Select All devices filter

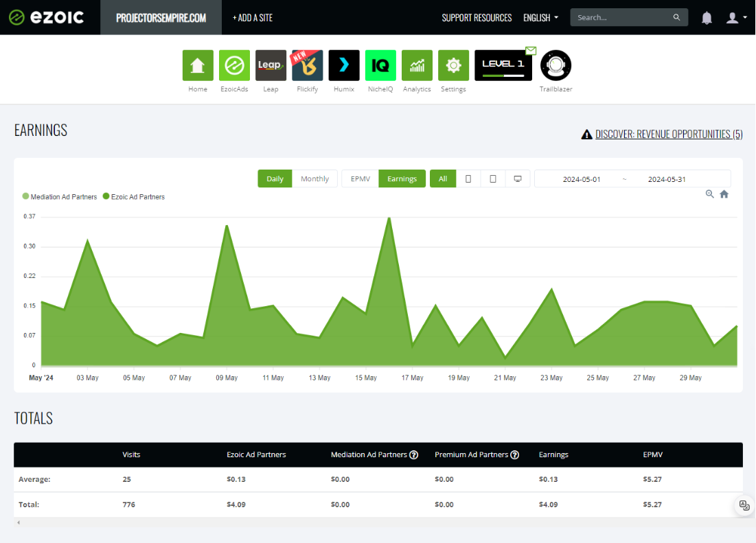443,178
